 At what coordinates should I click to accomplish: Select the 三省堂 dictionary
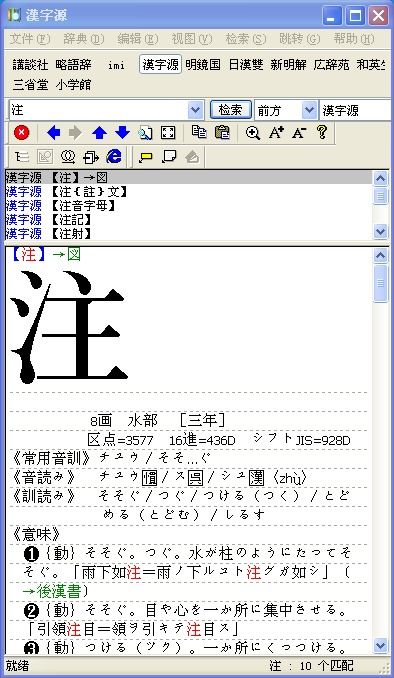pos(30,85)
